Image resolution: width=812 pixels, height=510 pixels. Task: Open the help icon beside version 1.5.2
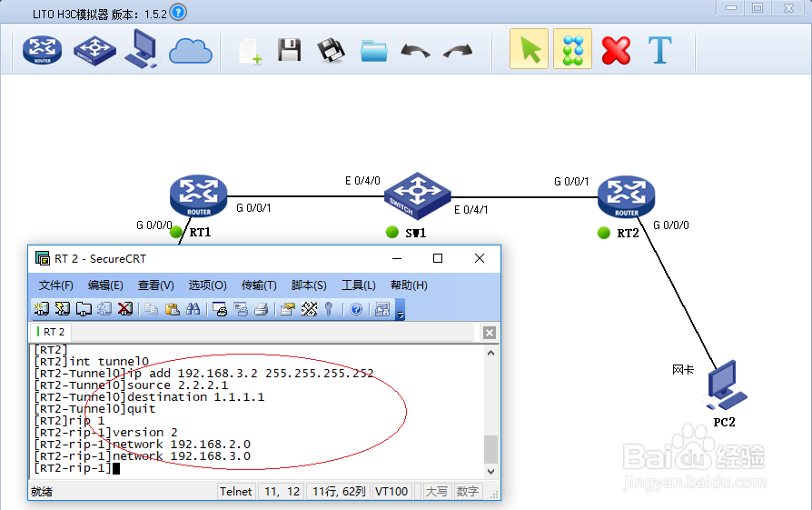coord(178,12)
